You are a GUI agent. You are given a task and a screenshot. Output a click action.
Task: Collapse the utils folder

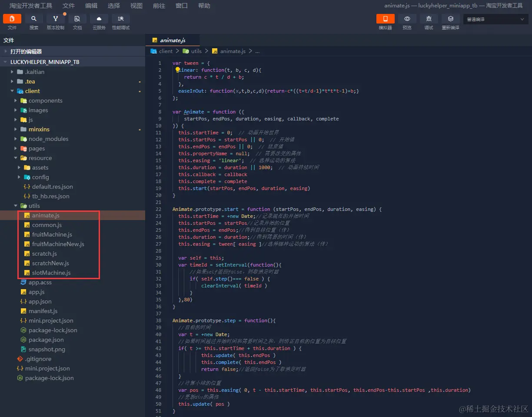click(72, 206)
